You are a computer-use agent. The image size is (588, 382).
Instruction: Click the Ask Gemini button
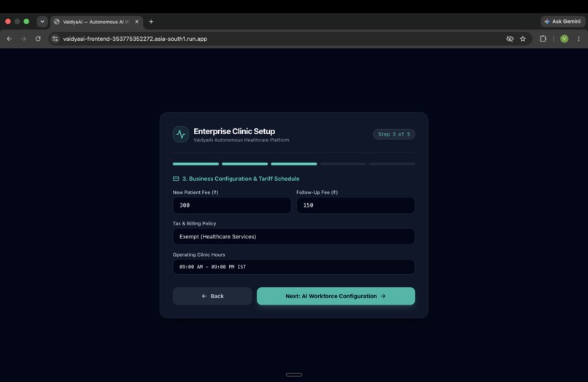tap(562, 21)
